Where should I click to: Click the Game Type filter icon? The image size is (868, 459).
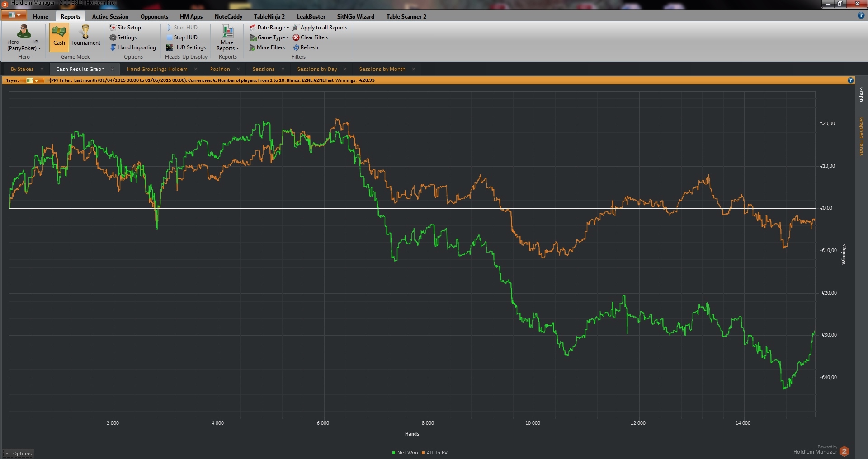coord(253,37)
